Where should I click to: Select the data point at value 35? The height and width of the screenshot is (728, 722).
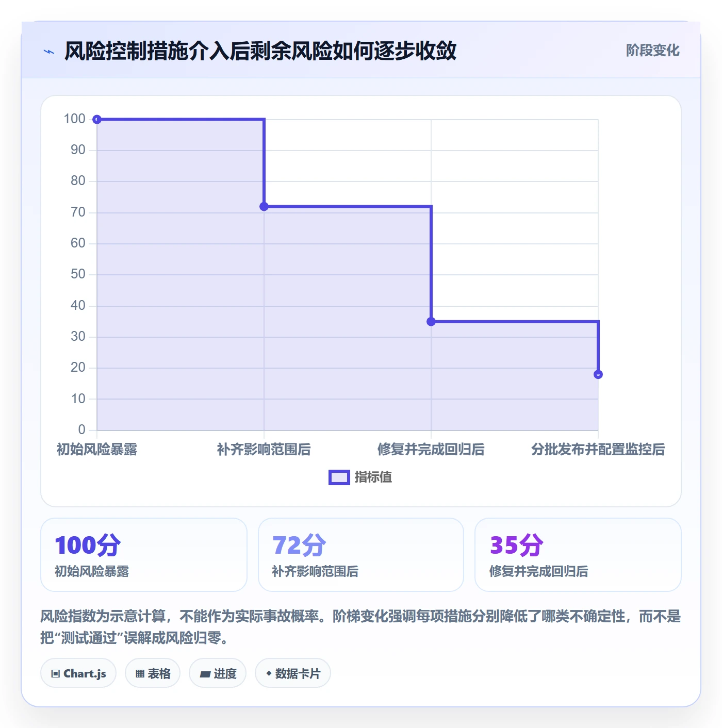(x=431, y=322)
